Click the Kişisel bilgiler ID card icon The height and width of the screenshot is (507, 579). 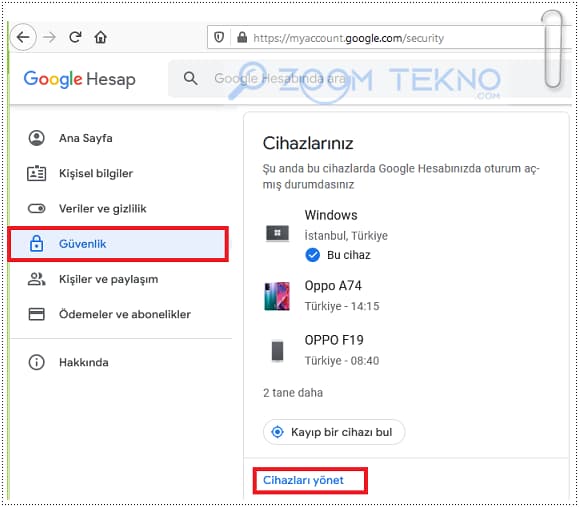click(37, 173)
